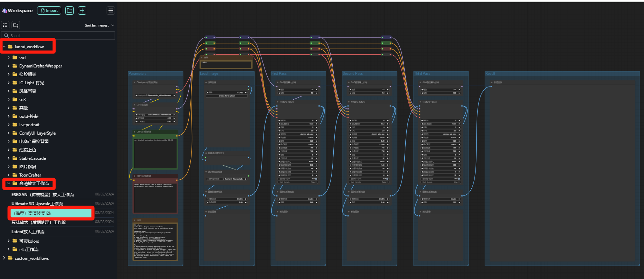Open ESRGAN（传统模型）放大工作流
Screen dimensions: 644x279
tap(43, 195)
